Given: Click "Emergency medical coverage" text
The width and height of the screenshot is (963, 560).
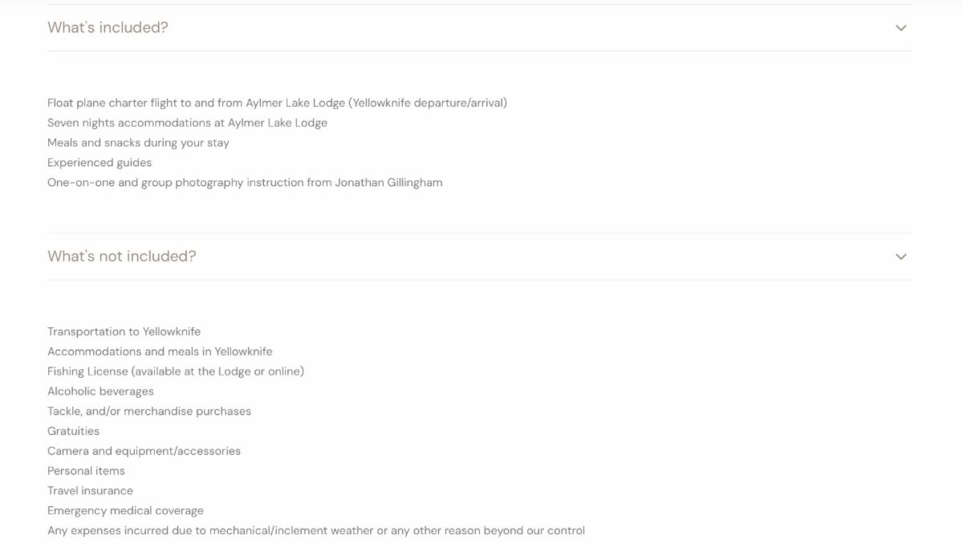Looking at the screenshot, I should 125,510.
